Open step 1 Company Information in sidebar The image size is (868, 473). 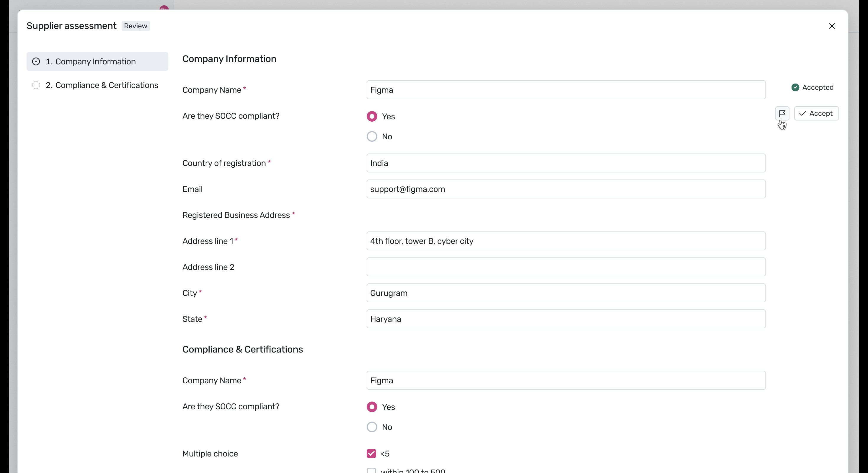[97, 61]
